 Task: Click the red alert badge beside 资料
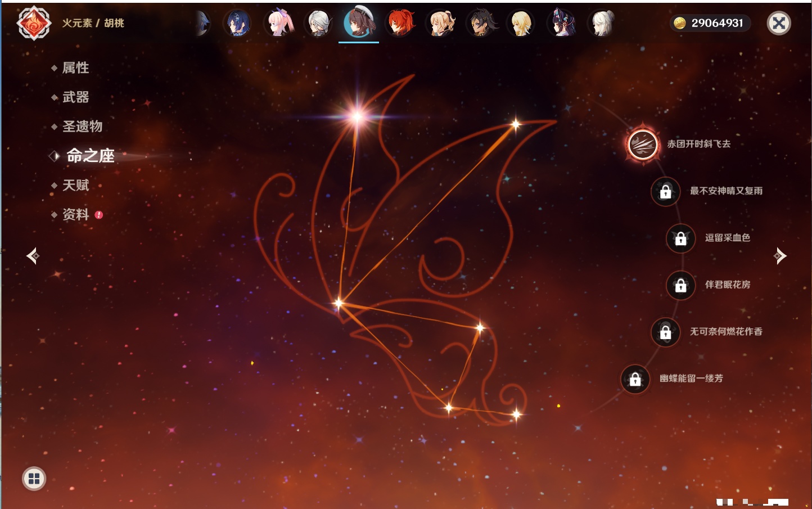point(99,215)
